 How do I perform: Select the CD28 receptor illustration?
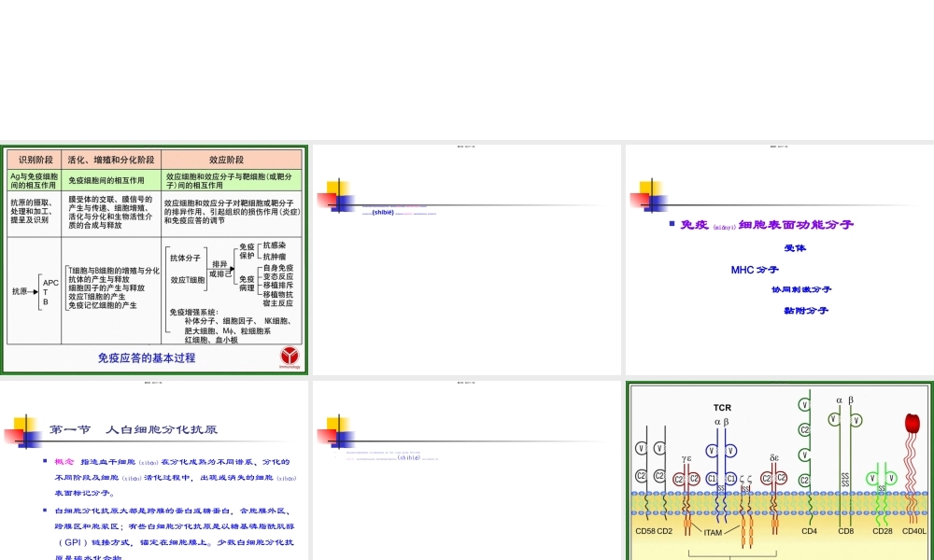tap(881, 476)
